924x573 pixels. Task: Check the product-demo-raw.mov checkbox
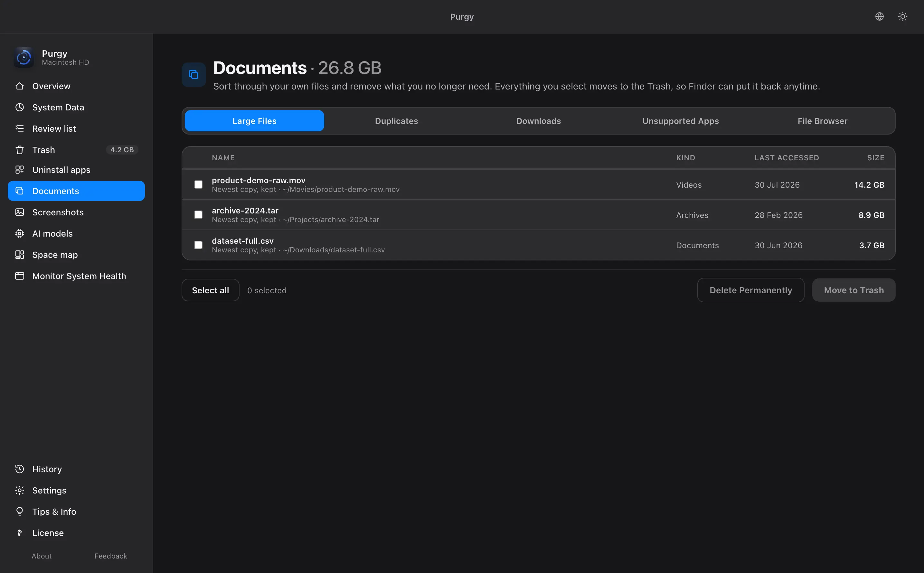[x=198, y=184]
